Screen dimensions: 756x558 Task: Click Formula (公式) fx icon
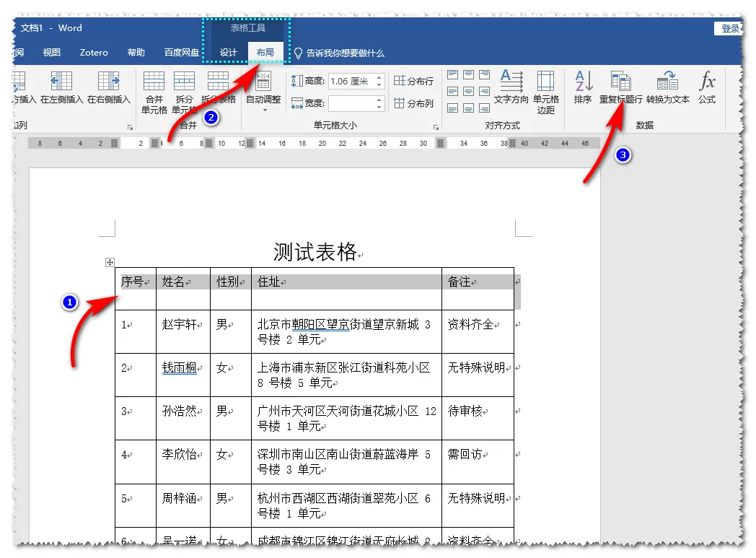707,81
